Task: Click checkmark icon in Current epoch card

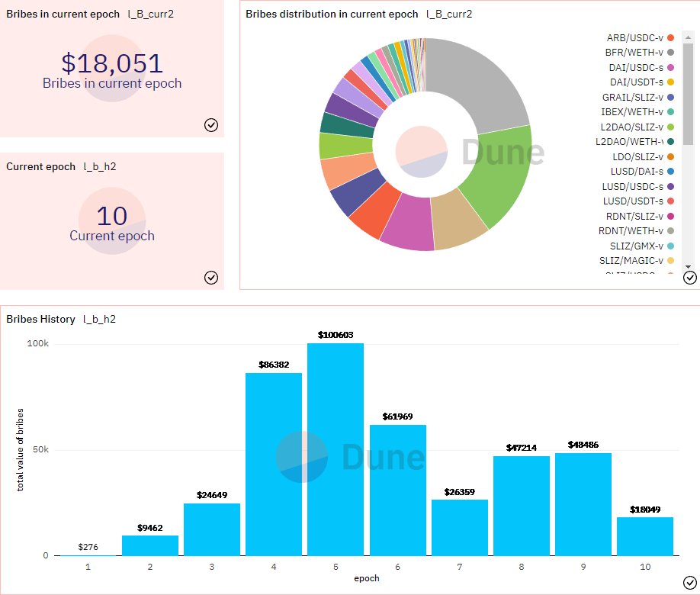Action: (211, 278)
